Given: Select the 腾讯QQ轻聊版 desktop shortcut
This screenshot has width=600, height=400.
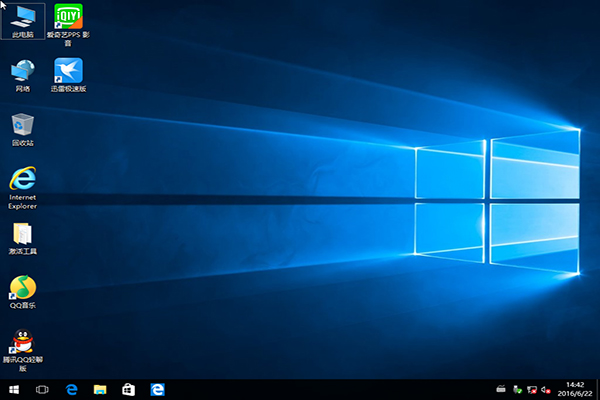Looking at the screenshot, I should pos(22,343).
